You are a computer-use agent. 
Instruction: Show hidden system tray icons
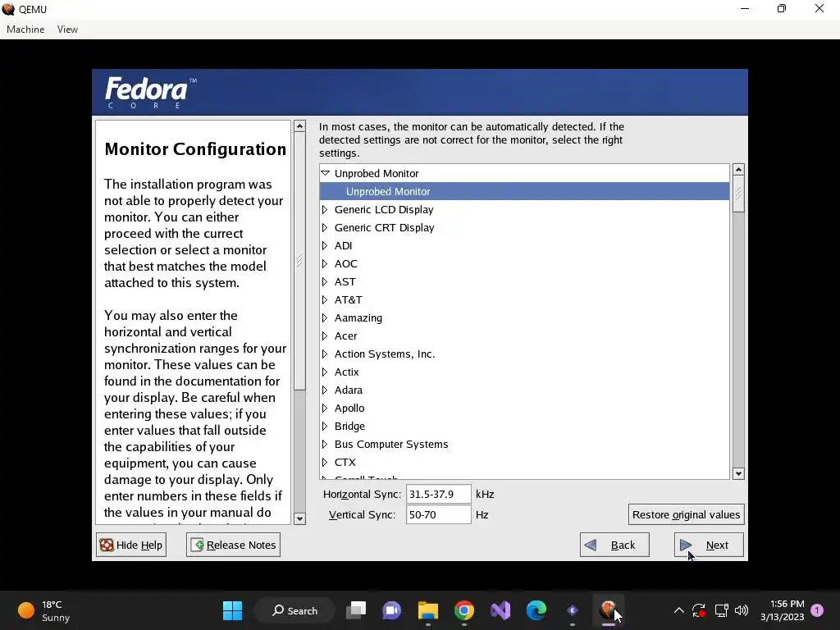678,610
